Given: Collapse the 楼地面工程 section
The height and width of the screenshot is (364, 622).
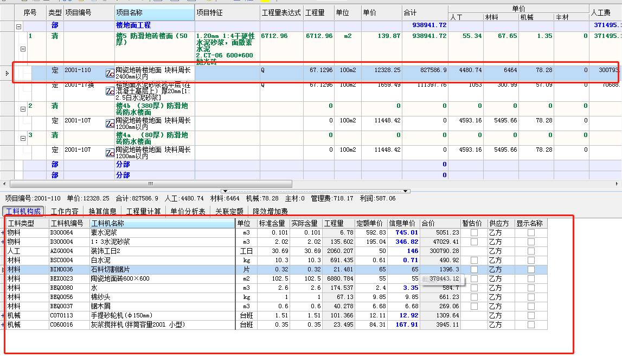Looking at the screenshot, I should point(18,27).
